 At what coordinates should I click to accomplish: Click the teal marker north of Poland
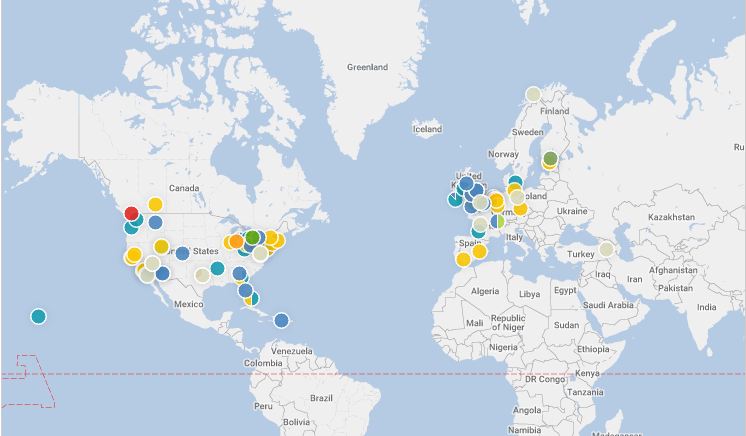(x=515, y=181)
